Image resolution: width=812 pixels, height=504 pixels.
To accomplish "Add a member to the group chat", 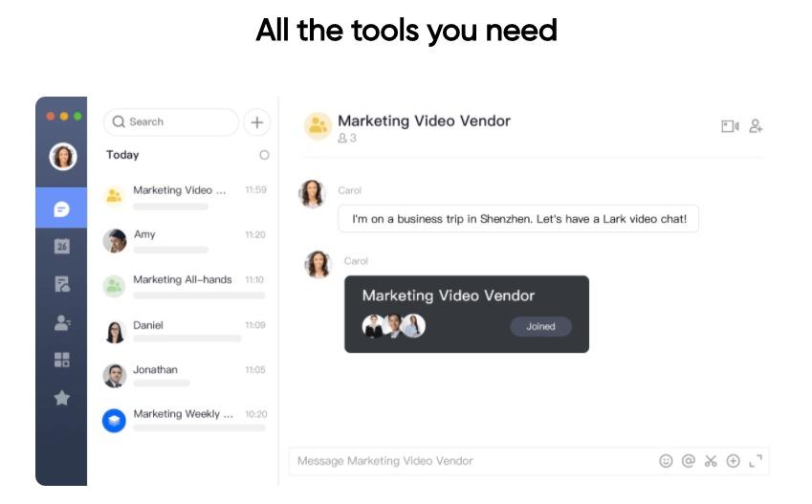I will point(756,126).
